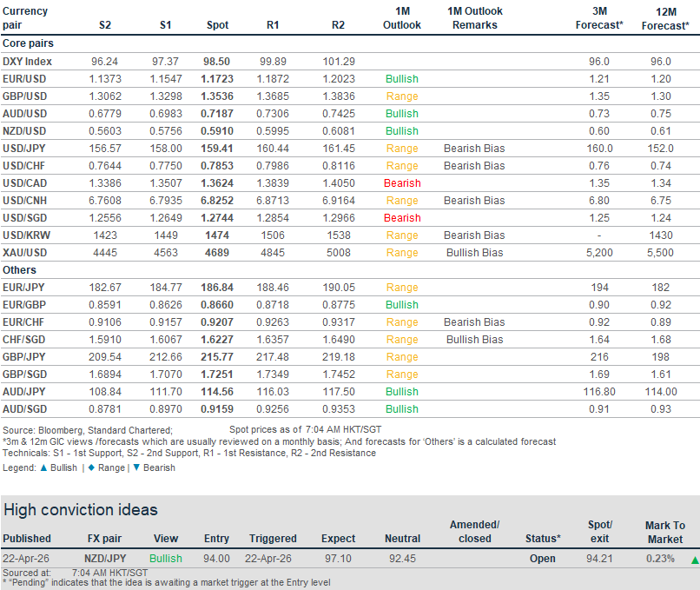Image resolution: width=700 pixels, height=590 pixels.
Task: Select the 3M Forecast column header
Action: click(x=599, y=18)
